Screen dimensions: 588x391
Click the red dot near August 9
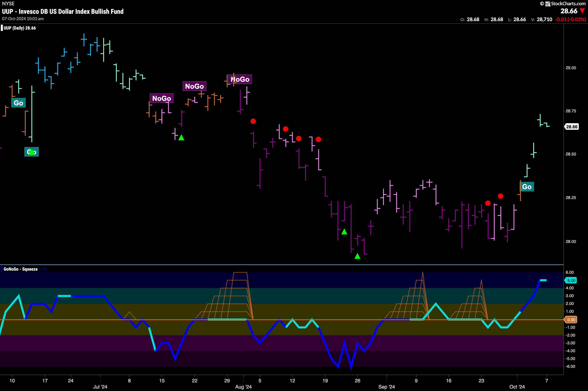[x=286, y=129]
